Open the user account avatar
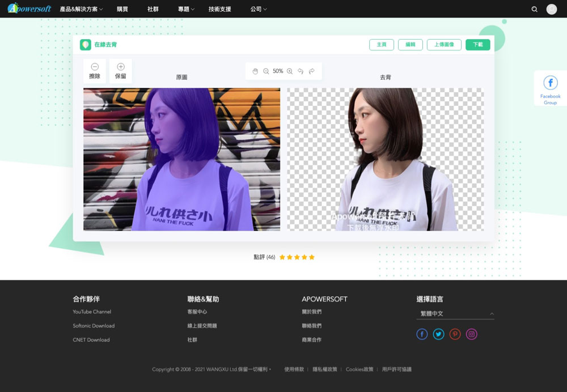Image resolution: width=567 pixels, height=392 pixels. coord(551,9)
